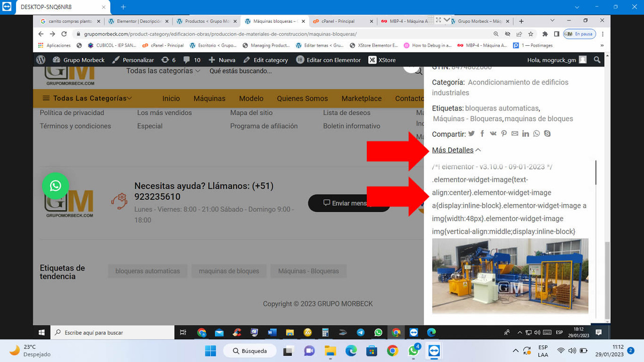
Task: Click the green WhatsApp floating button
Action: [55, 186]
